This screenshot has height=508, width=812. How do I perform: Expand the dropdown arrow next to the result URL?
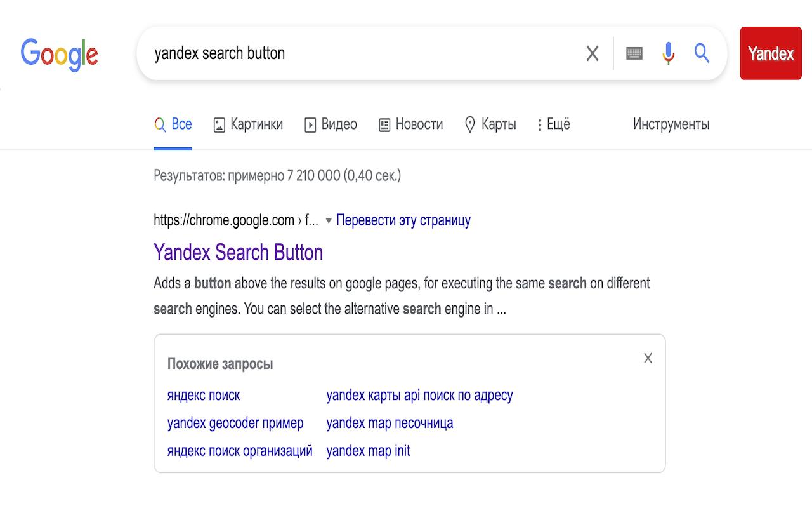click(x=328, y=221)
